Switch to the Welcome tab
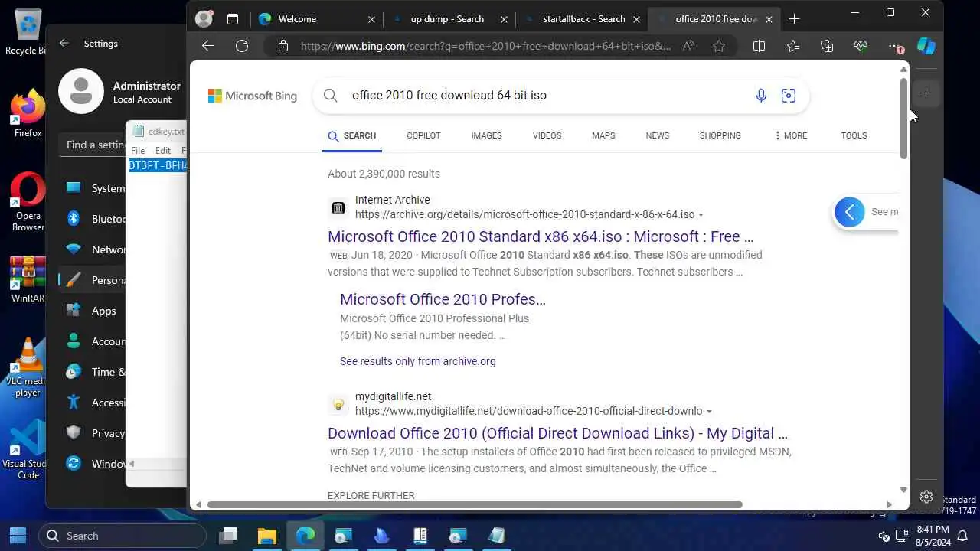Viewport: 980px width, 551px height. click(x=318, y=19)
